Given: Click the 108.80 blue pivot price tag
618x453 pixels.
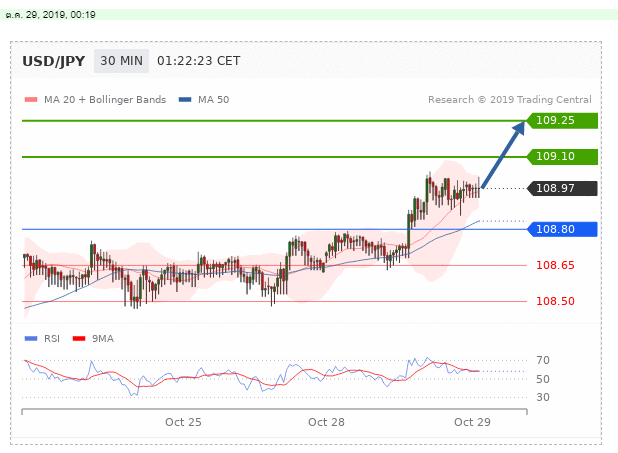Looking at the screenshot, I should click(x=562, y=229).
